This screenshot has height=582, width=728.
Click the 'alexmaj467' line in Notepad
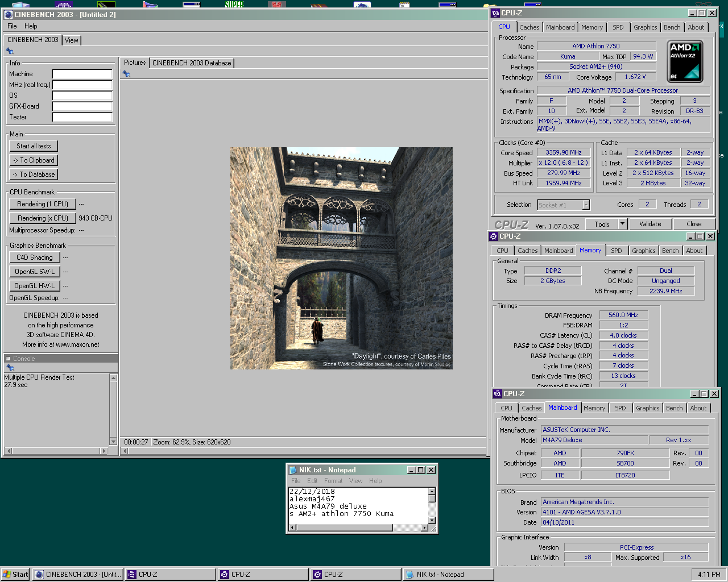312,499
